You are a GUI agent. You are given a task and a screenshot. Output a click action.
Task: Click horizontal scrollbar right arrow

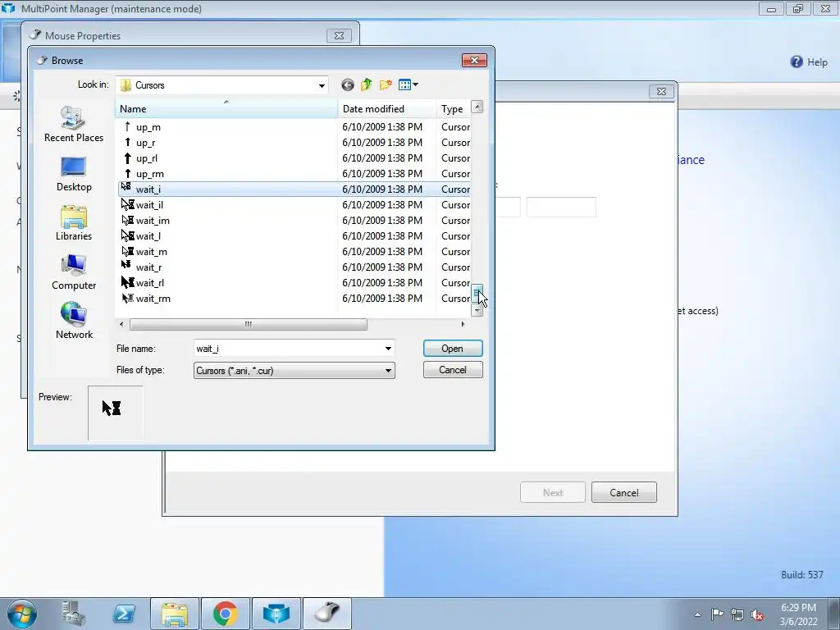point(463,324)
